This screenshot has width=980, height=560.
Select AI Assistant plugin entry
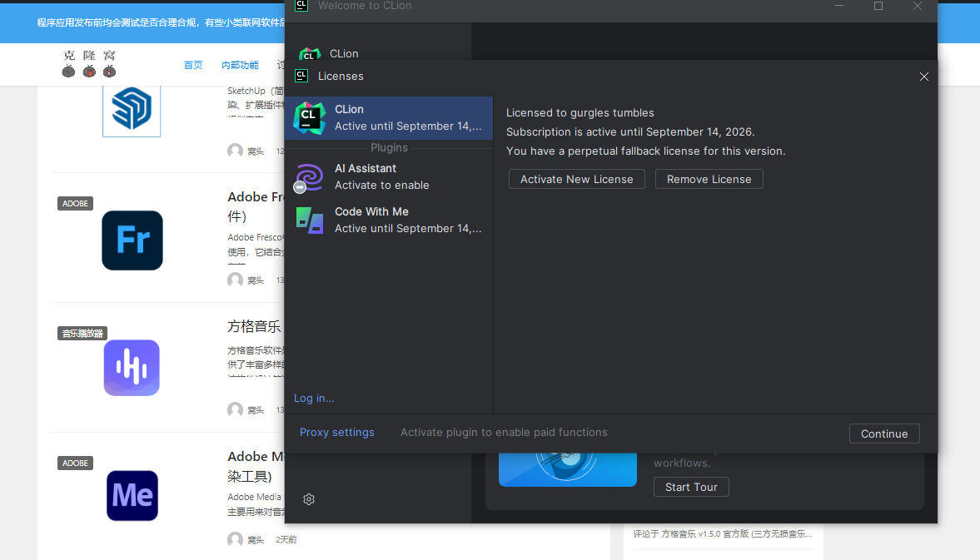click(389, 176)
